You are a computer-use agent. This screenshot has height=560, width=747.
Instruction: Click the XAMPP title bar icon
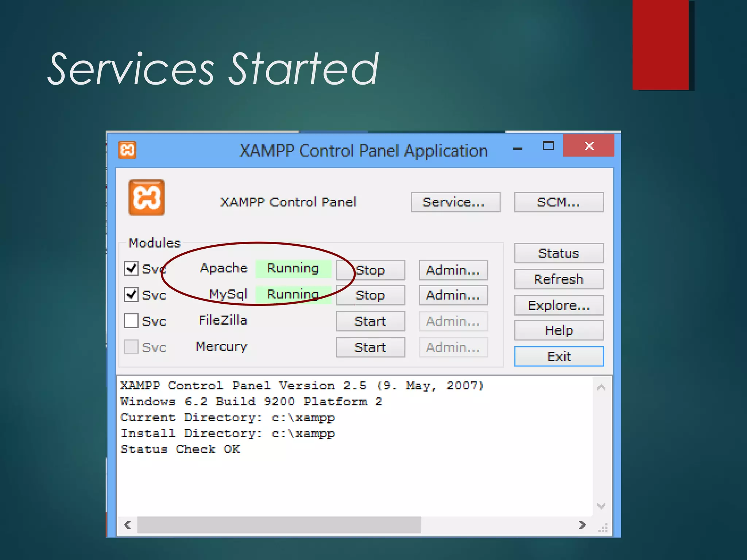point(127,150)
